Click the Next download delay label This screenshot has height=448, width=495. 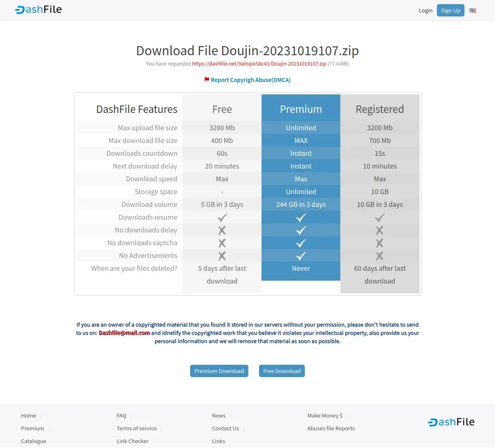click(145, 166)
